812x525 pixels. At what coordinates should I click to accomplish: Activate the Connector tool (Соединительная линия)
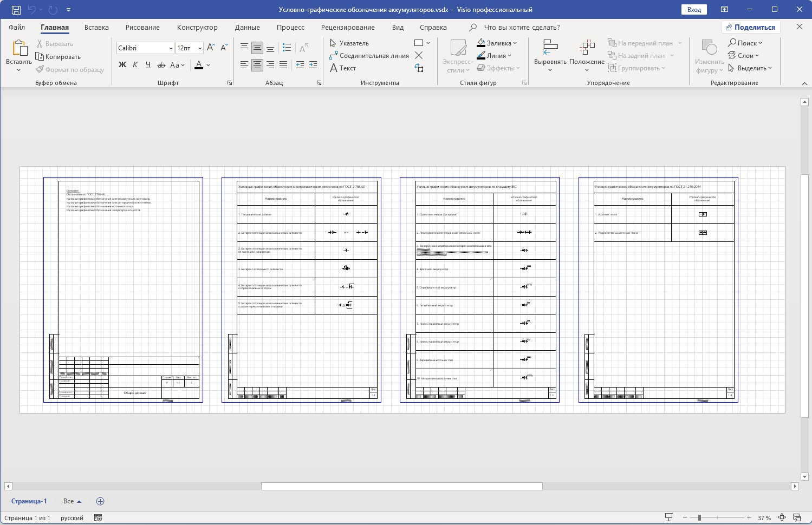369,56
